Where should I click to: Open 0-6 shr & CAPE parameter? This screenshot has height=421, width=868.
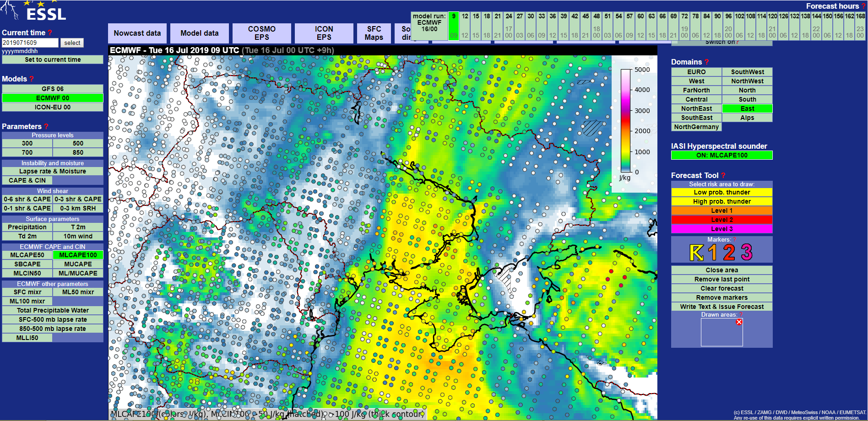click(x=27, y=199)
